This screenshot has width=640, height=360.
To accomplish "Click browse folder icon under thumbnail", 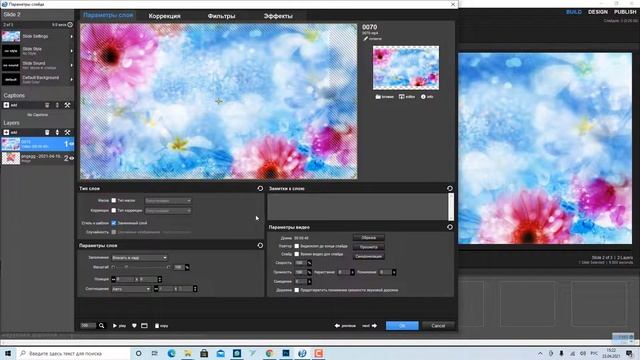I will (378, 97).
